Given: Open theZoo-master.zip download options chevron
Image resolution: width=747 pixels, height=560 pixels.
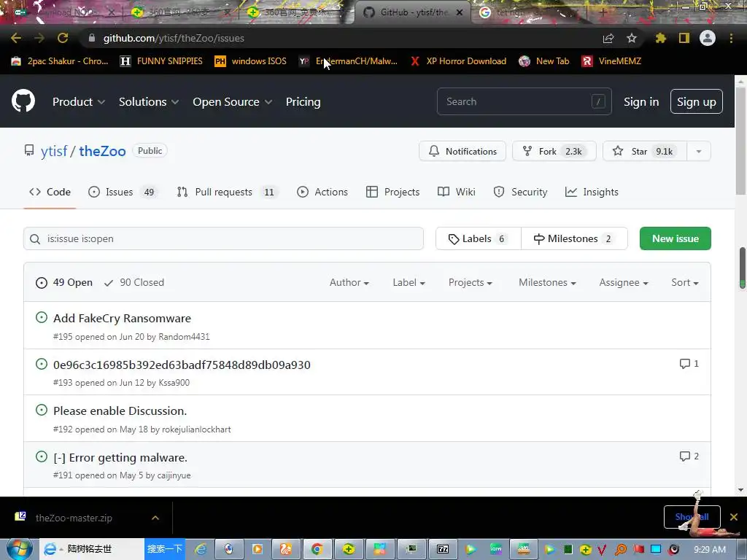Looking at the screenshot, I should click(155, 518).
